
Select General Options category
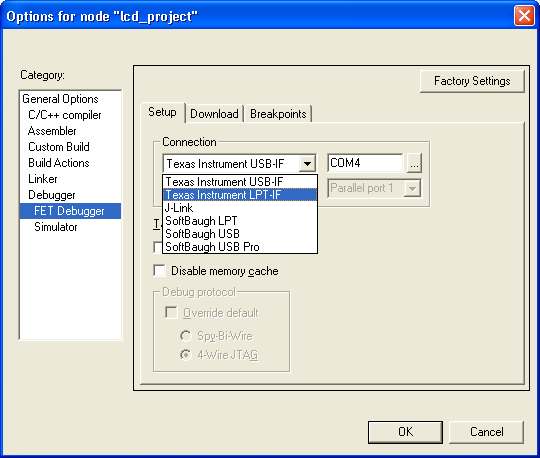(60, 99)
